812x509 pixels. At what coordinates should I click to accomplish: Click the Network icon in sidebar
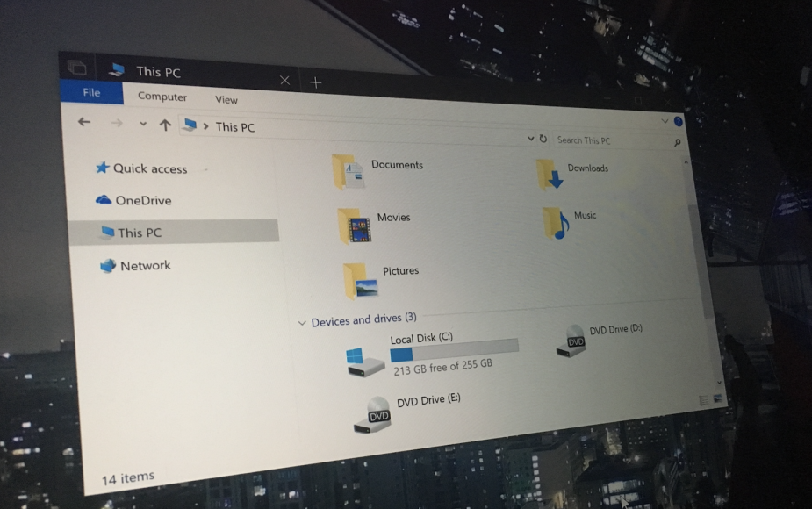pos(108,266)
